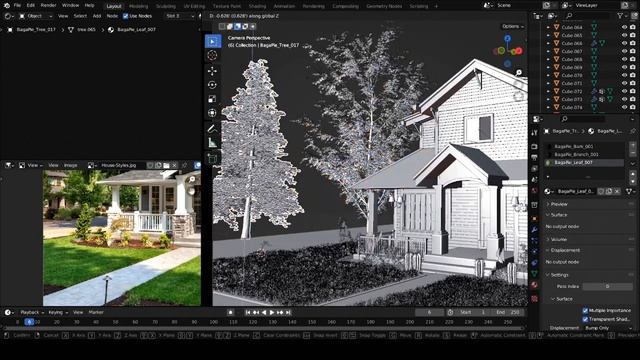Pick the Scale tool
This screenshot has height=360, width=640.
coord(212,99)
